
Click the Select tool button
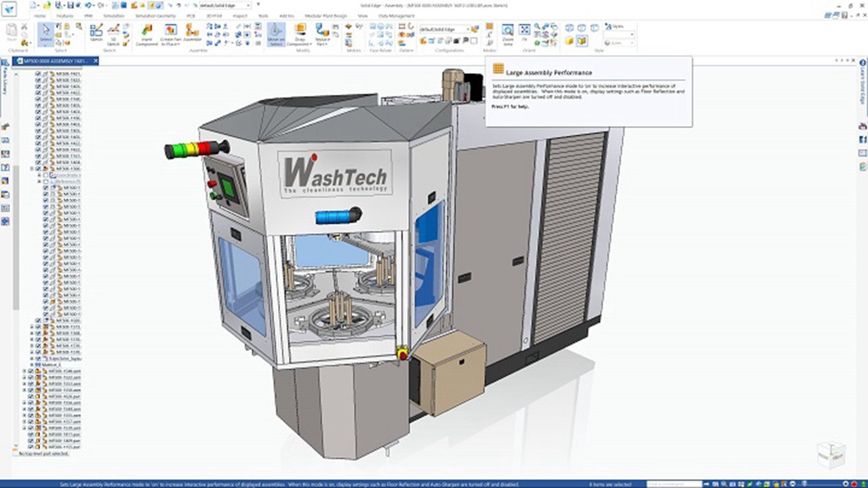pyautogui.click(x=45, y=34)
